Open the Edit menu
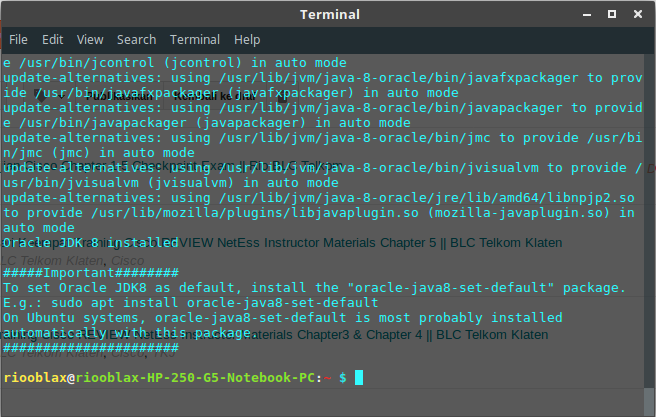This screenshot has height=417, width=656. (52, 40)
